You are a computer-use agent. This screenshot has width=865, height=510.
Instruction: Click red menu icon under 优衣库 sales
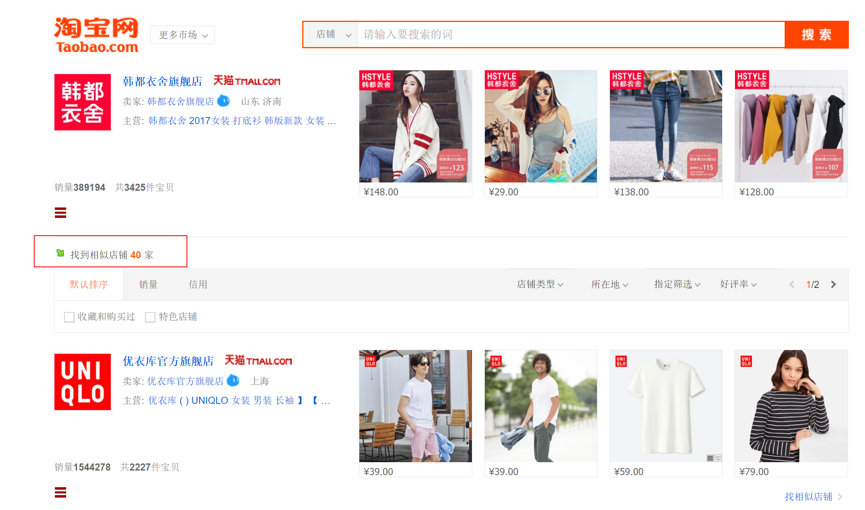[x=61, y=492]
